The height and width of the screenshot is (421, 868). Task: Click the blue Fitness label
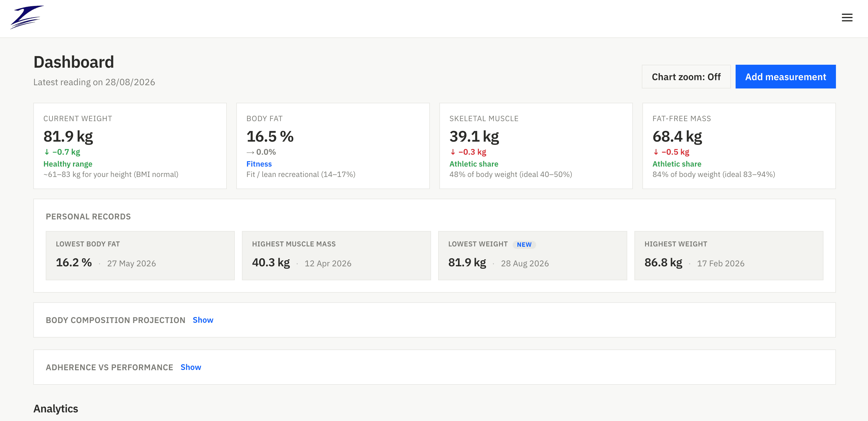pos(259,164)
